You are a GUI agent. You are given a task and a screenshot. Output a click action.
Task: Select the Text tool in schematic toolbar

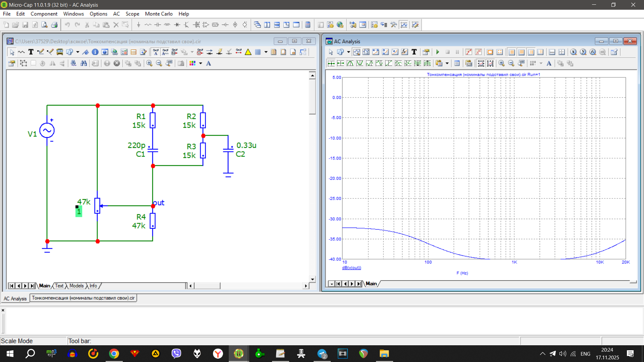[x=31, y=52]
